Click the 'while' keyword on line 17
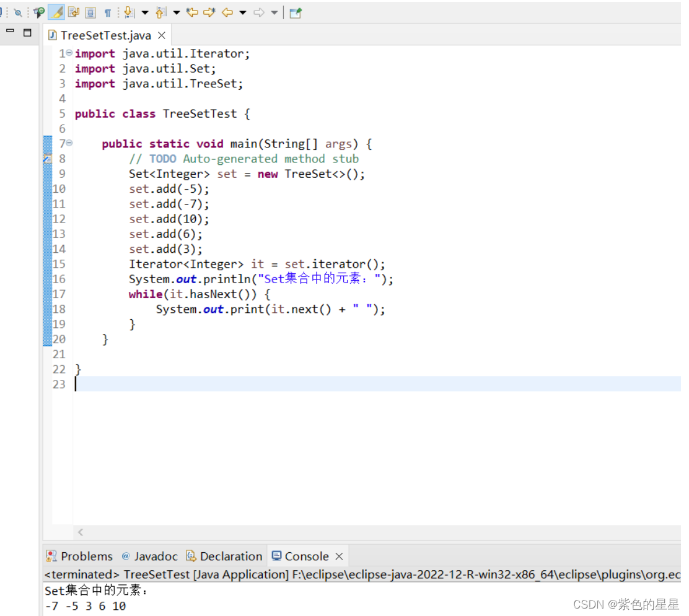 (x=146, y=294)
